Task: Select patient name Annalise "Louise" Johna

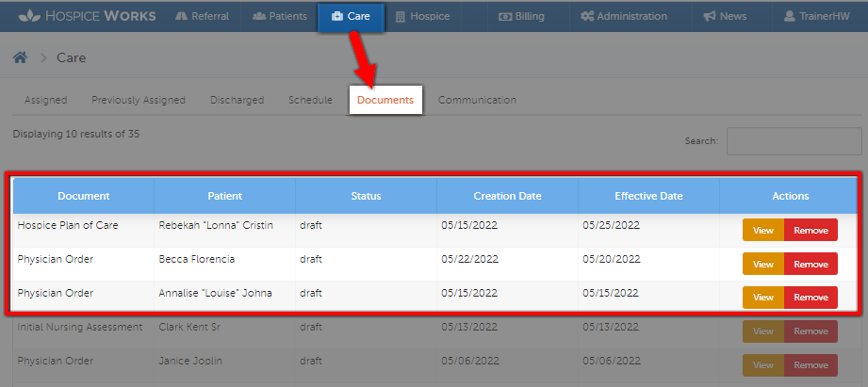Action: pyautogui.click(x=215, y=293)
